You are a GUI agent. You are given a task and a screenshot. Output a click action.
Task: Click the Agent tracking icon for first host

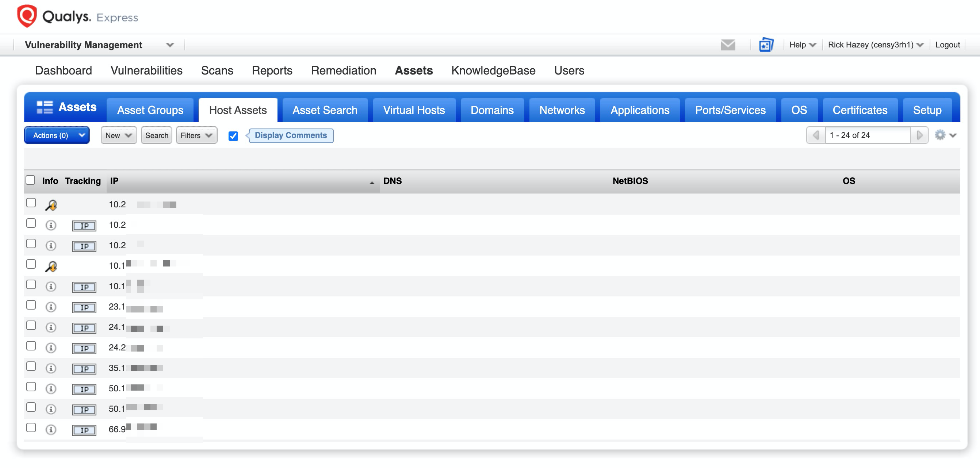52,205
